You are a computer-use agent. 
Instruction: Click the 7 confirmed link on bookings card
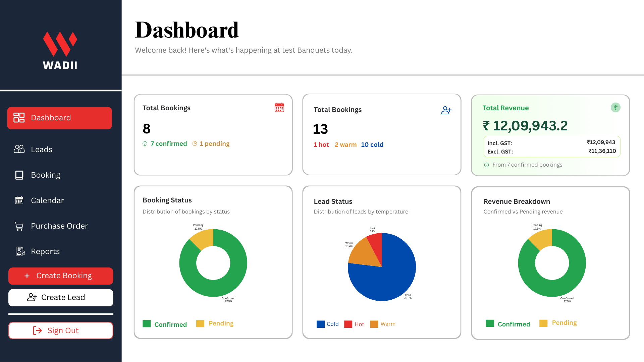[169, 143]
